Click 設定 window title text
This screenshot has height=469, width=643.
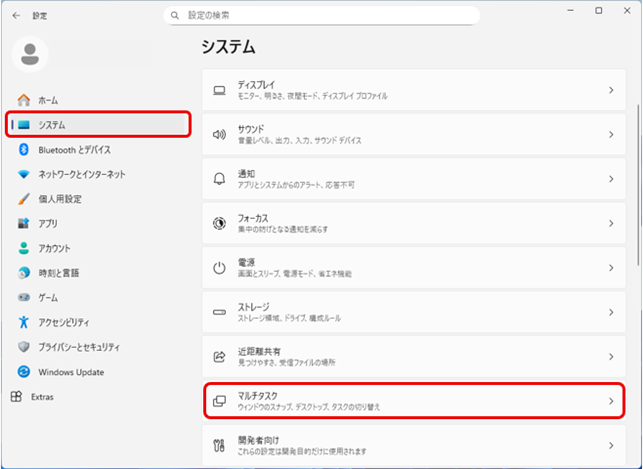point(40,16)
